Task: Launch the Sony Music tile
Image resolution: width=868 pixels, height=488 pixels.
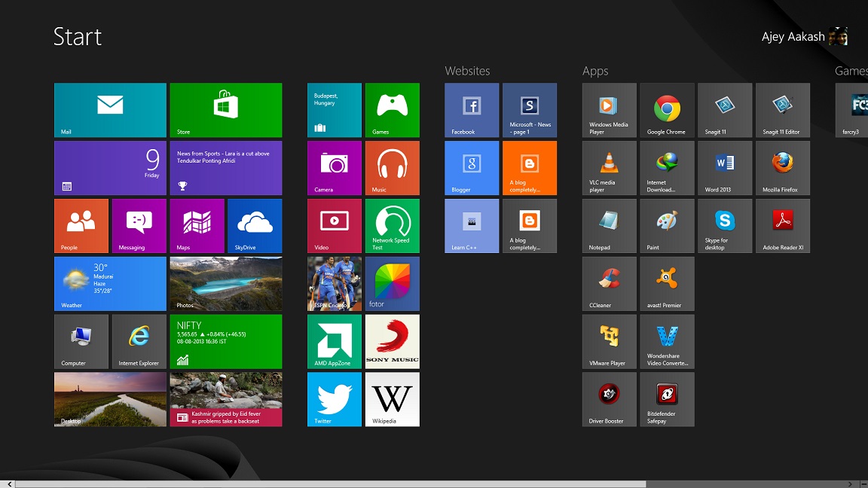Action: coord(393,341)
